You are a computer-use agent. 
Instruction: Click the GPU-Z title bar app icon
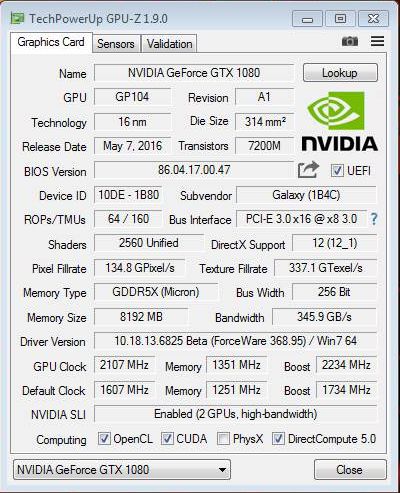click(x=17, y=18)
